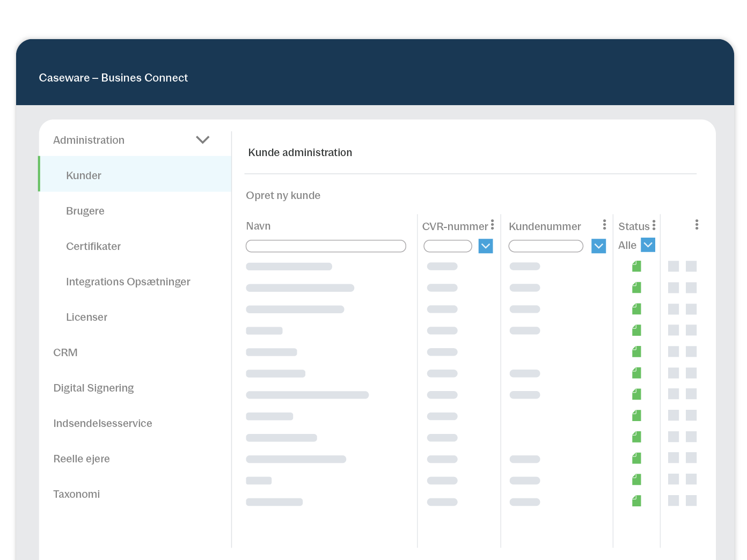Open the rightmost column's three-dot menu

click(x=696, y=225)
